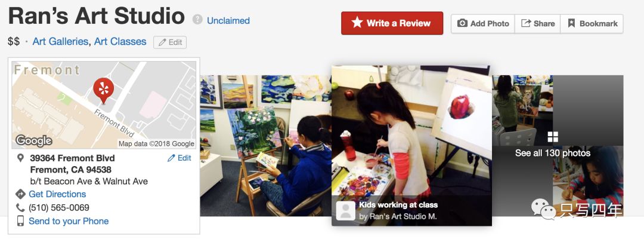Viewport: 644px width, 239px height.
Task: Click the star icon in Write a Review
Action: (x=357, y=23)
